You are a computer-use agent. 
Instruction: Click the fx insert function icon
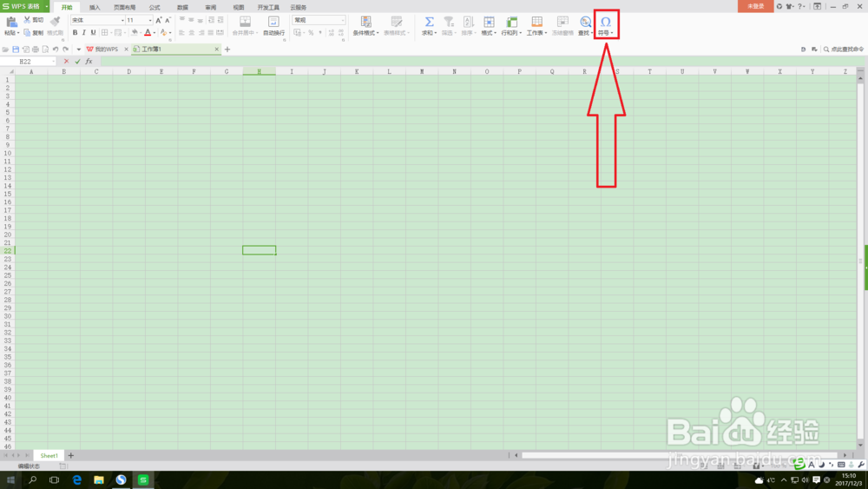pos(89,62)
